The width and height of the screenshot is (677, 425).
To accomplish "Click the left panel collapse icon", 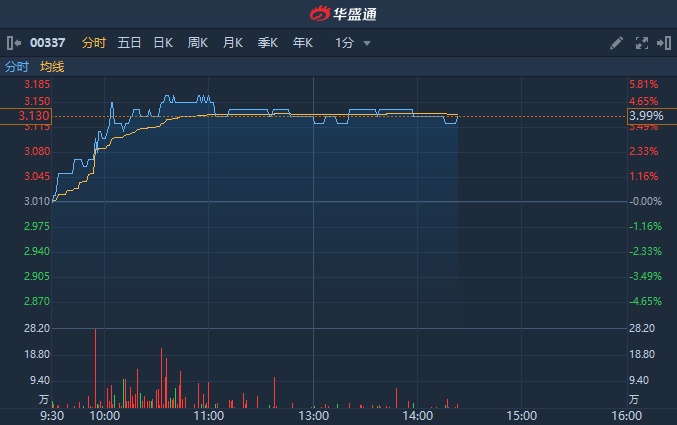I will (x=13, y=43).
